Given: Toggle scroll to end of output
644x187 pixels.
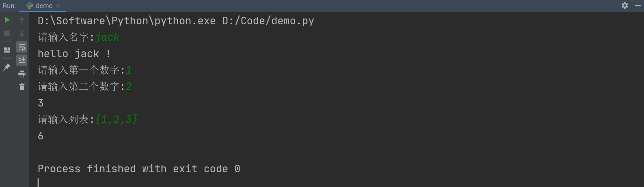Looking at the screenshot, I should (22, 60).
